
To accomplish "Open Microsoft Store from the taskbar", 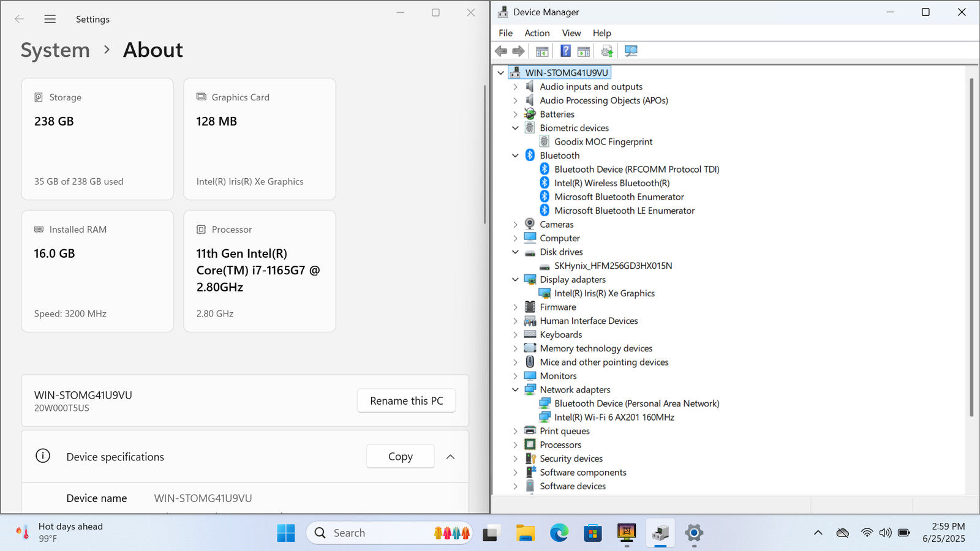I will pos(592,533).
